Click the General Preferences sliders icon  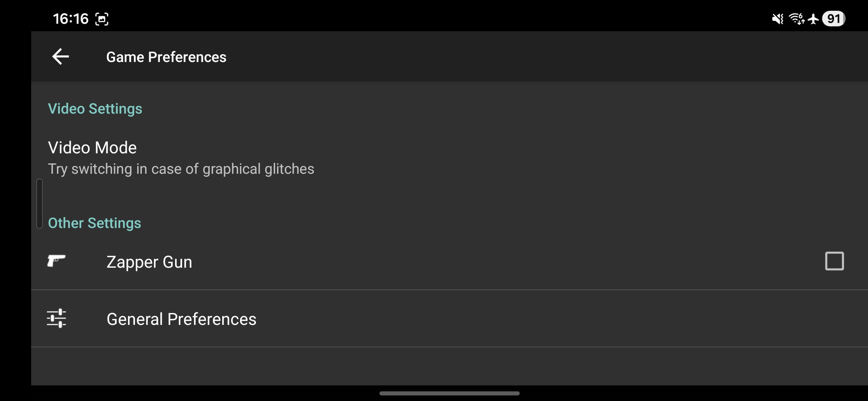[x=56, y=319]
